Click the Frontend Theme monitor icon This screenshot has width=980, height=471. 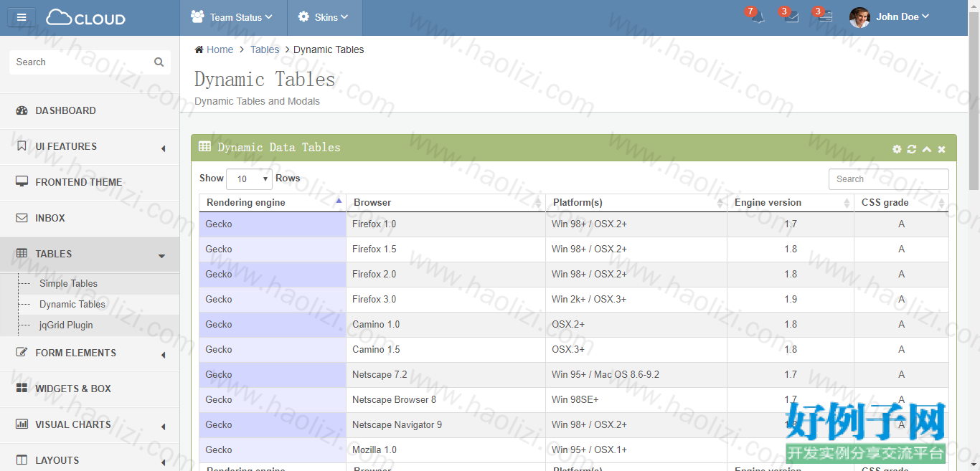click(x=22, y=182)
